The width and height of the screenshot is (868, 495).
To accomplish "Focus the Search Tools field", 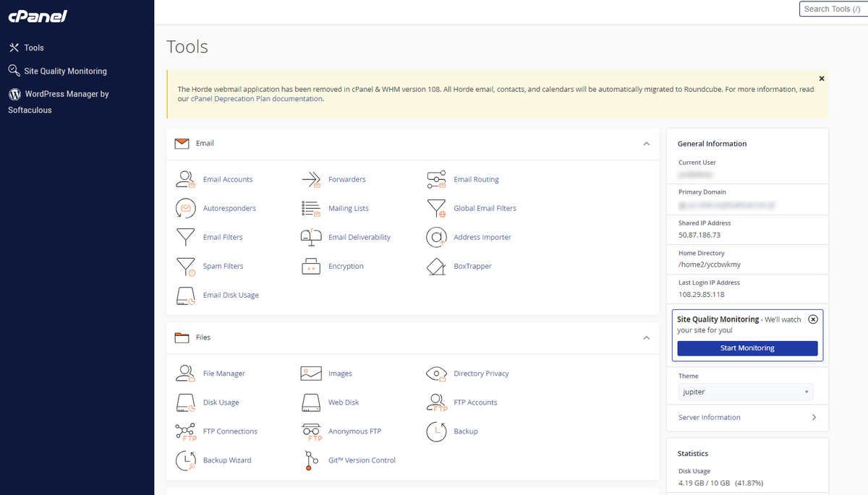I will pyautogui.click(x=833, y=9).
